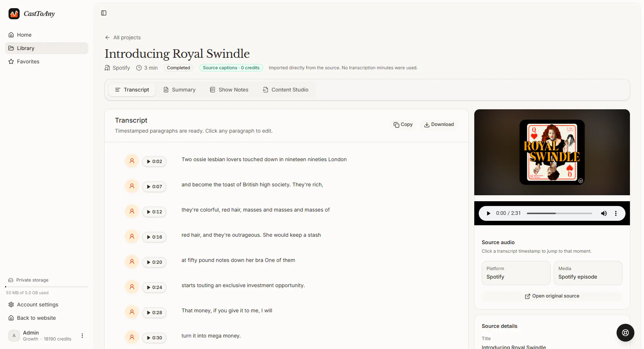Edit paragraph 'Two ossie lesbian lovers touched down'

coord(264,159)
